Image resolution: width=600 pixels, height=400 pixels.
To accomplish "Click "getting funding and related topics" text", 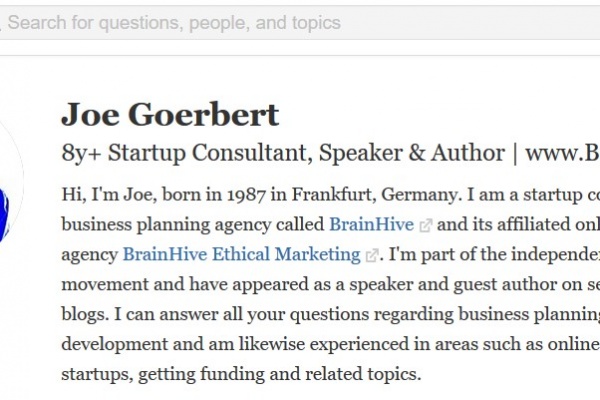I will (317, 376).
